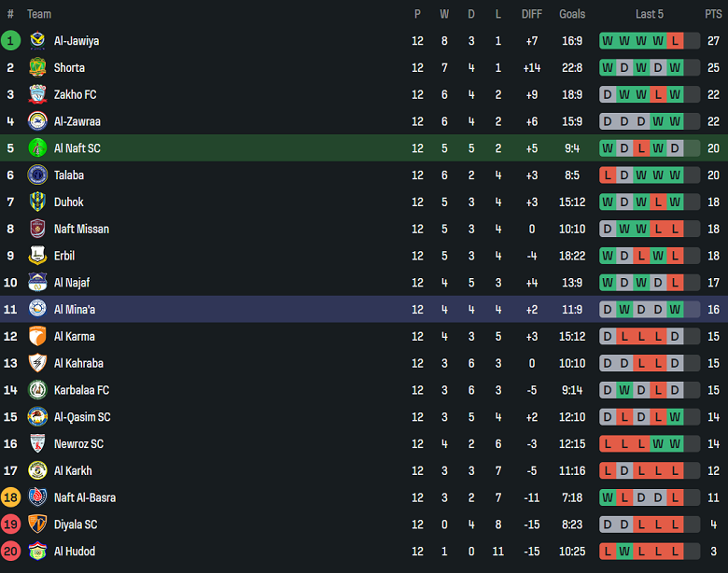Image resolution: width=728 pixels, height=573 pixels.
Task: Click the Zakho FC club badge
Action: (x=37, y=94)
